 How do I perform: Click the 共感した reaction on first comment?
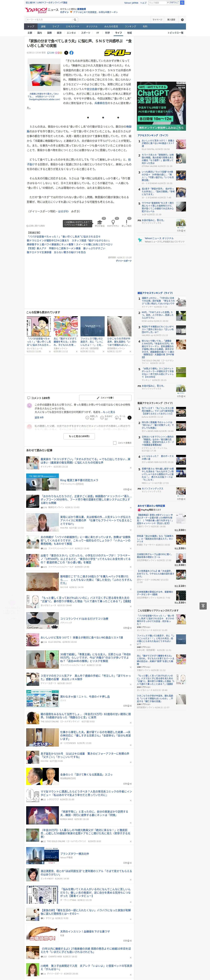click(92, 417)
